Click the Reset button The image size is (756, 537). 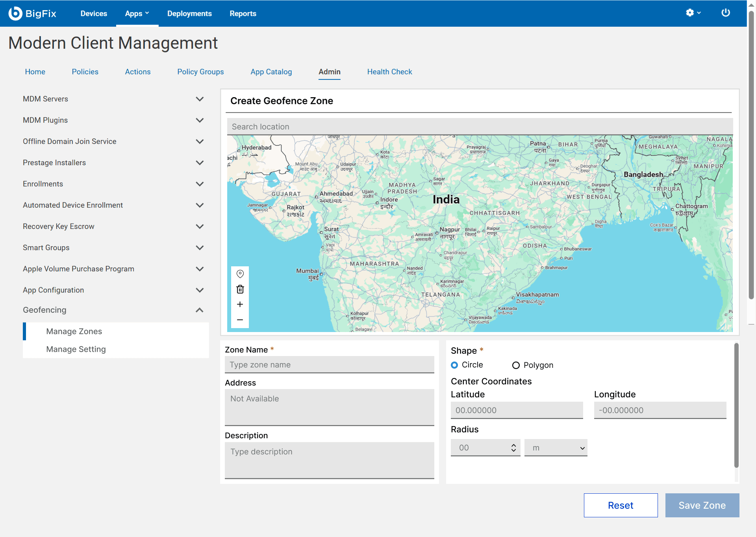coord(621,505)
